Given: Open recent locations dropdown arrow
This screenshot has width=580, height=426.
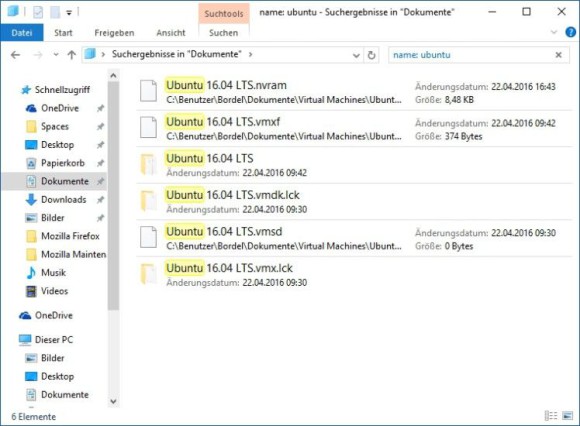Looking at the screenshot, I should tap(56, 55).
